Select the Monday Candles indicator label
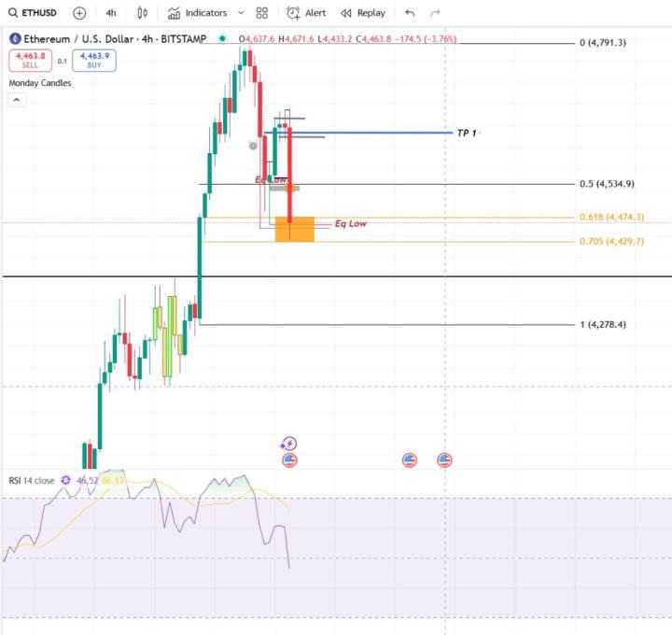 click(40, 83)
